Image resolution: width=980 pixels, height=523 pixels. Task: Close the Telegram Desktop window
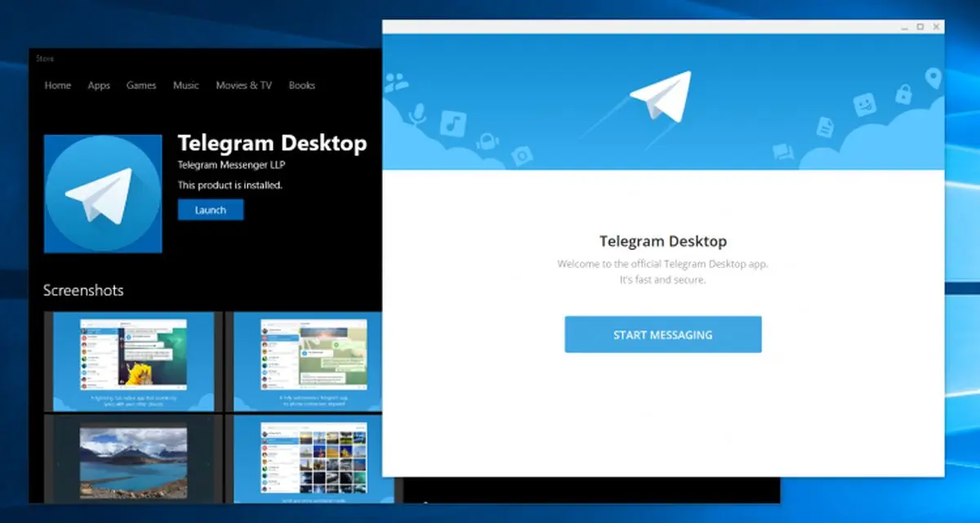tap(936, 27)
